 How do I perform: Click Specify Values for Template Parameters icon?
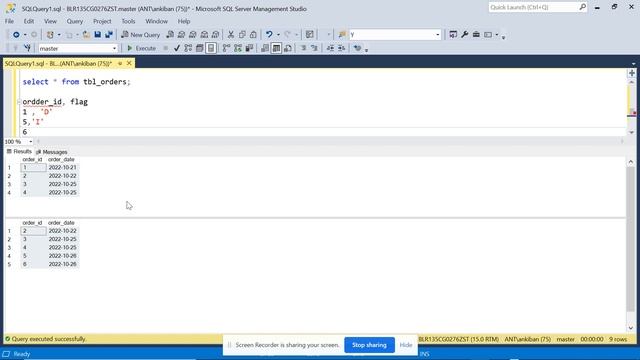pos(358,48)
